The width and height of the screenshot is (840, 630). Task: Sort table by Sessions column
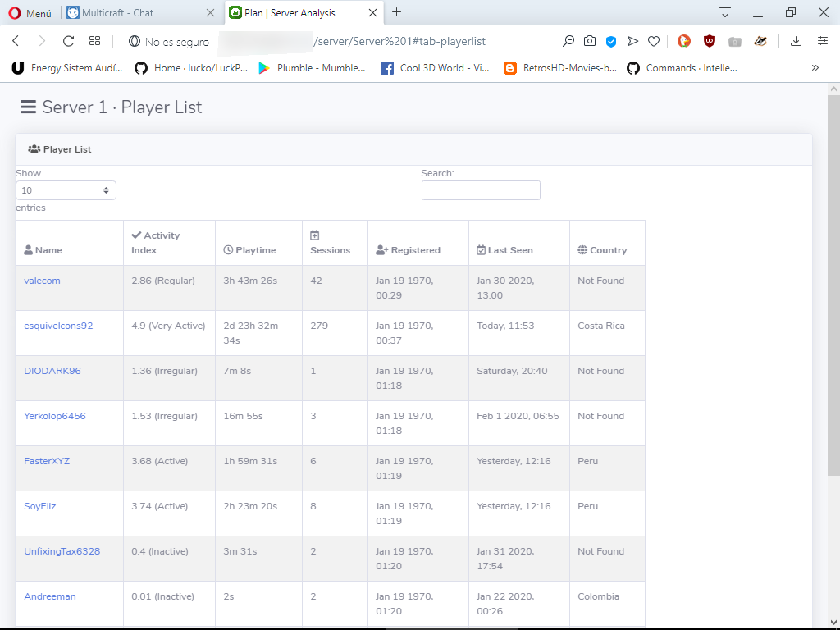tap(335, 243)
